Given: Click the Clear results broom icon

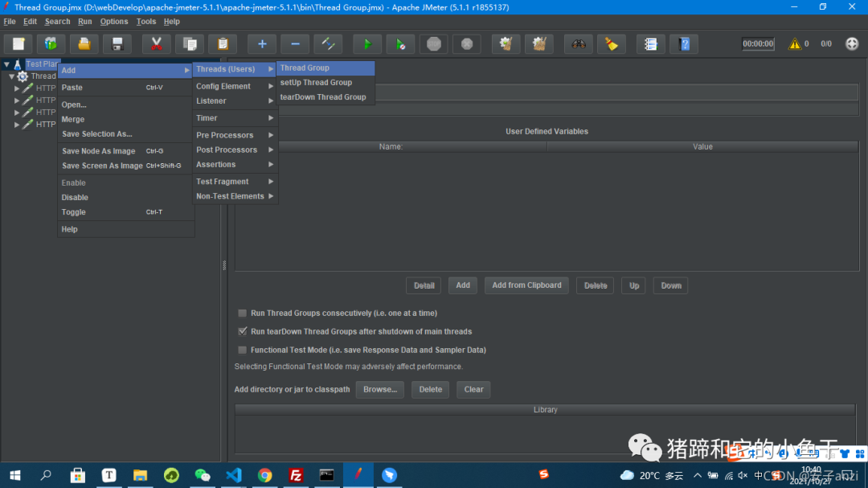Looking at the screenshot, I should pos(506,43).
